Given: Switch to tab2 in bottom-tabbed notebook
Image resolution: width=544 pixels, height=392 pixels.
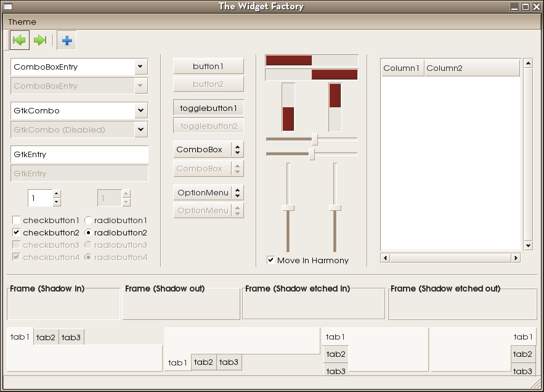Looking at the screenshot, I should 204,362.
